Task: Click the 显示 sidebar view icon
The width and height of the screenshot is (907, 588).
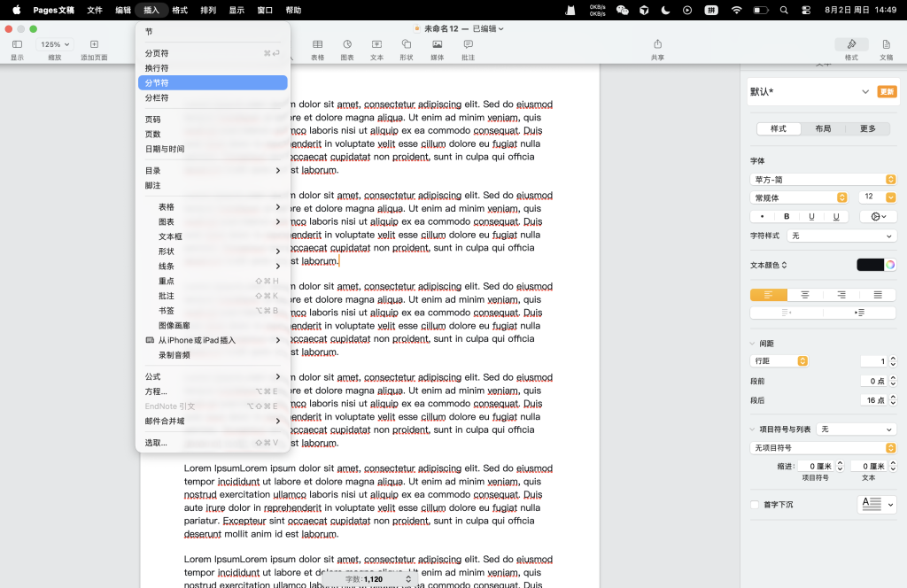Action: pos(18,44)
